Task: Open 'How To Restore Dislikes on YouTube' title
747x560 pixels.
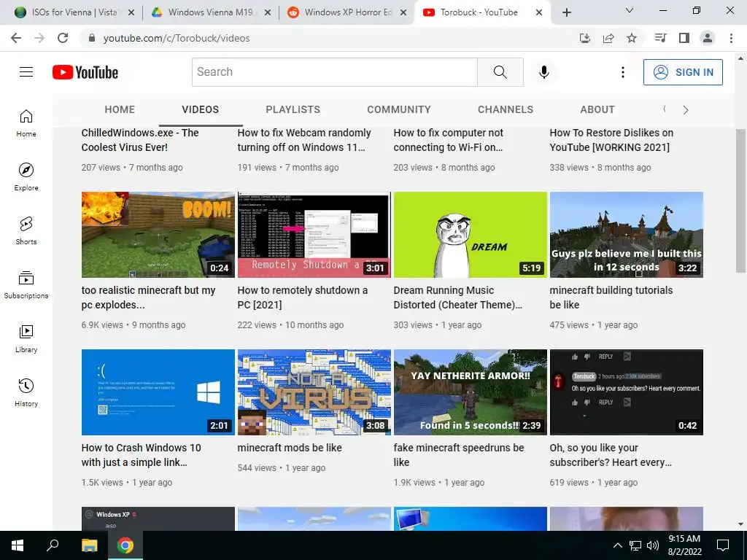Action: click(x=611, y=140)
